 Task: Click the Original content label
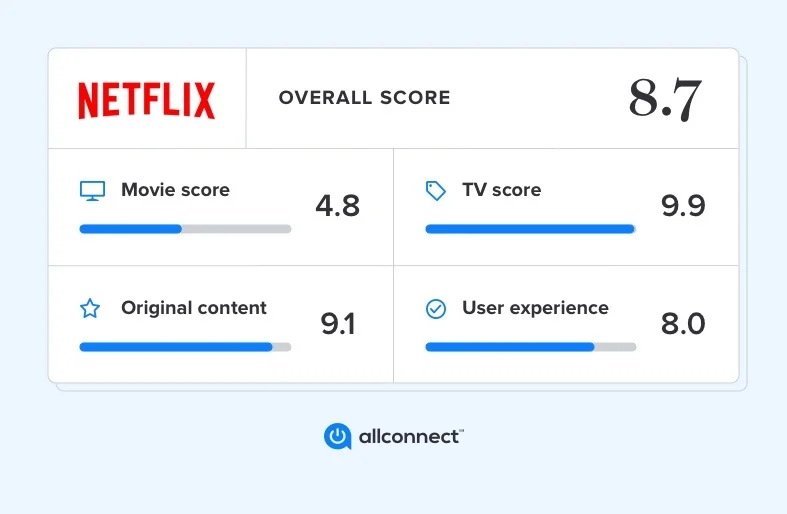pos(194,308)
